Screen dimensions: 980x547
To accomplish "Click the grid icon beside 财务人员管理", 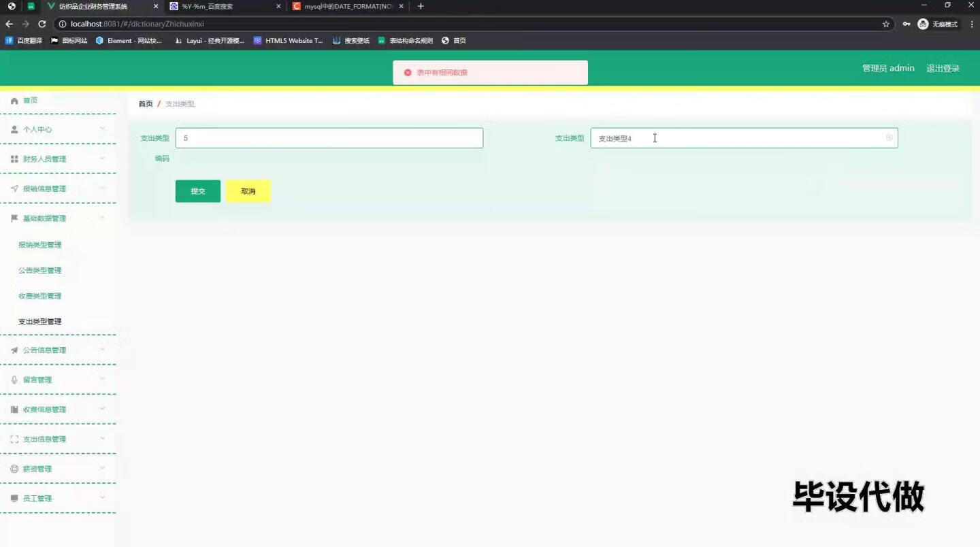I will coord(14,159).
